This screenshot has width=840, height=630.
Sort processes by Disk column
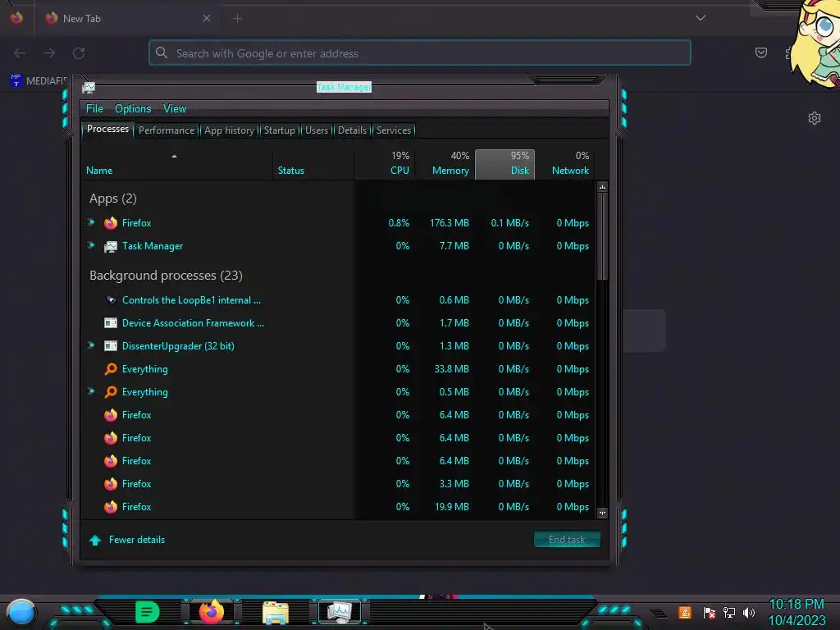click(504, 164)
